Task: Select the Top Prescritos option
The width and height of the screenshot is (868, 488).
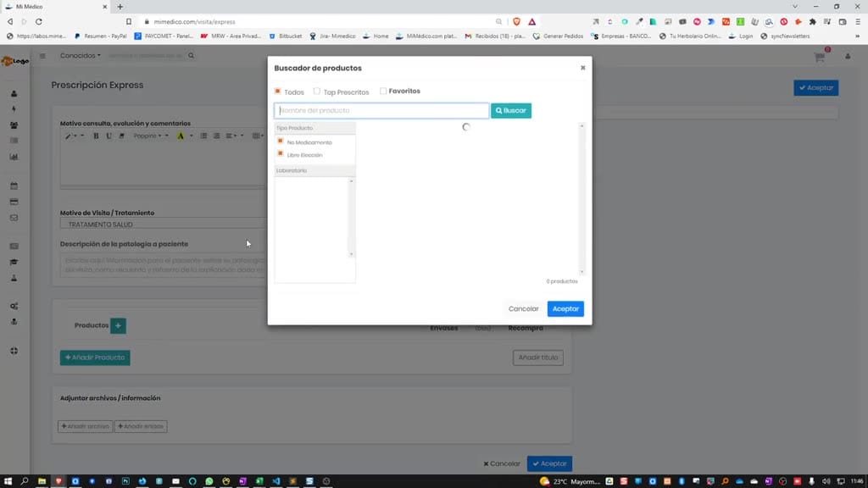Action: coord(317,91)
